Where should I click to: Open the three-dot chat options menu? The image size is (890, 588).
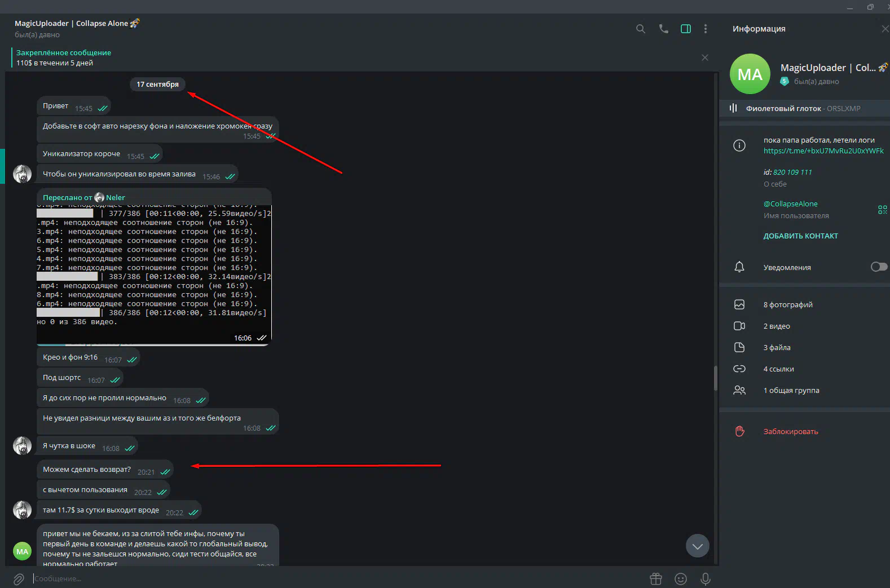(705, 29)
